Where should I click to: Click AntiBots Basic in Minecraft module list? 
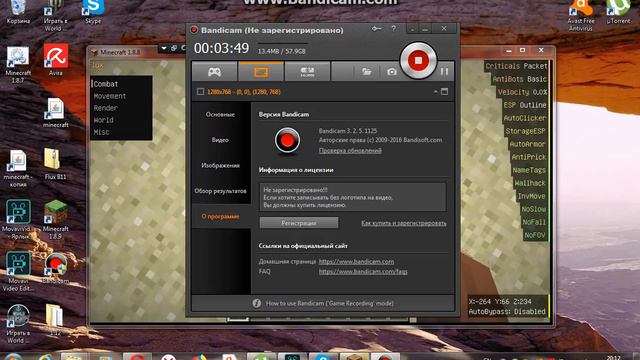(x=519, y=79)
